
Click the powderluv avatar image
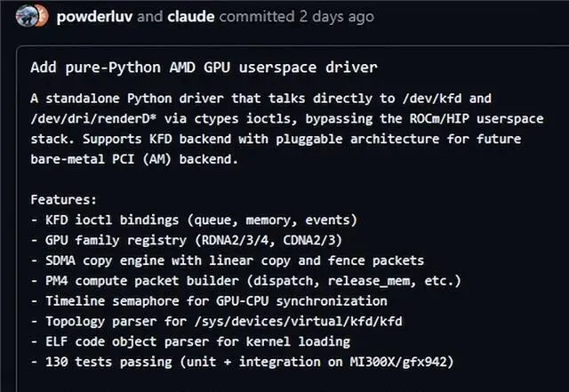pos(26,15)
